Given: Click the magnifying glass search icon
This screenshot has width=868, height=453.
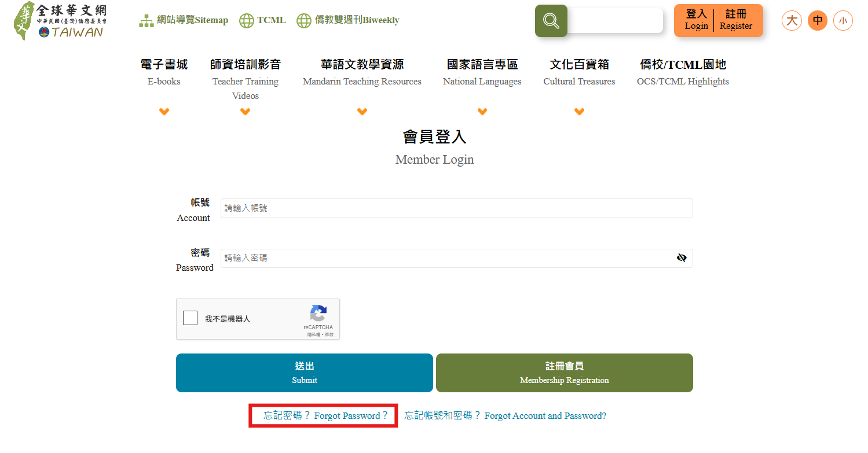Looking at the screenshot, I should pos(551,21).
